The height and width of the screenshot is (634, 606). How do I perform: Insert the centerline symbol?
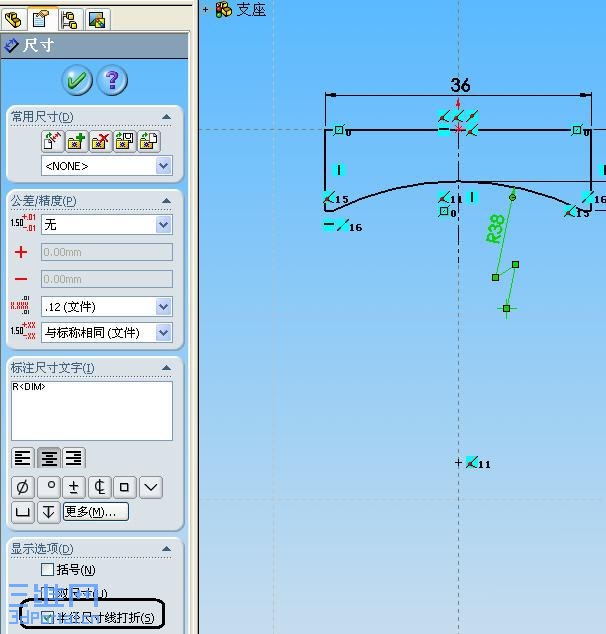point(99,487)
